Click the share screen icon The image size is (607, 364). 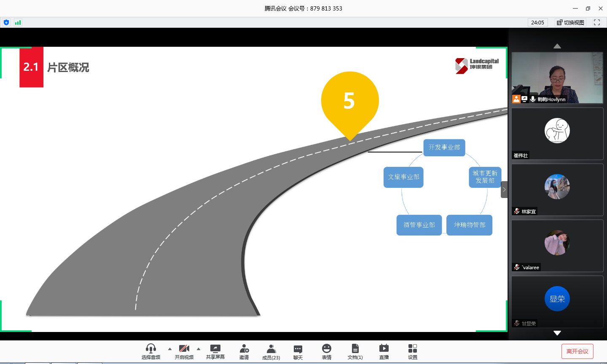click(x=215, y=349)
